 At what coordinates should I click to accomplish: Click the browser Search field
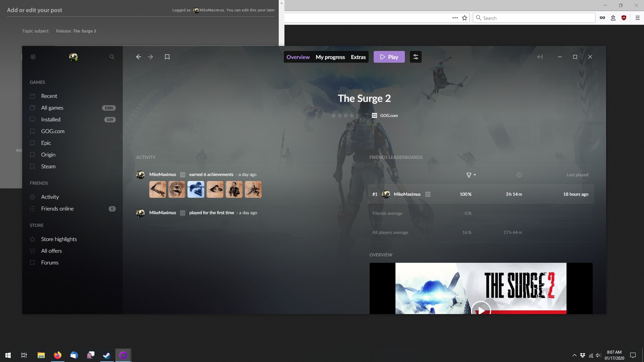click(534, 18)
